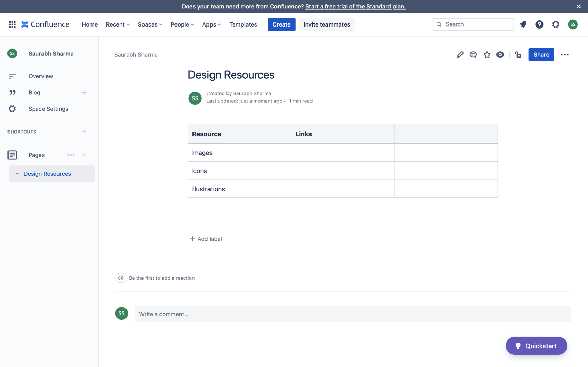
Task: Go to the Home tab
Action: (89, 24)
